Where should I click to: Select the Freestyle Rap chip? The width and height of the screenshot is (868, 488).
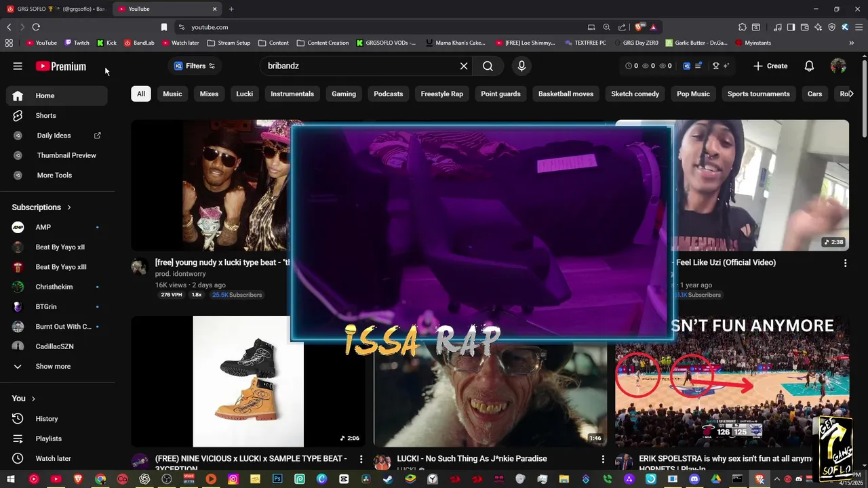tap(441, 94)
